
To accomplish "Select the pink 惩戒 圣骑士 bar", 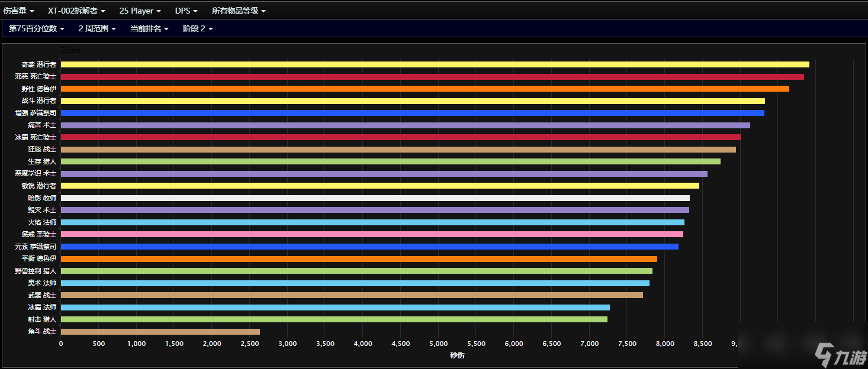I will tap(372, 234).
